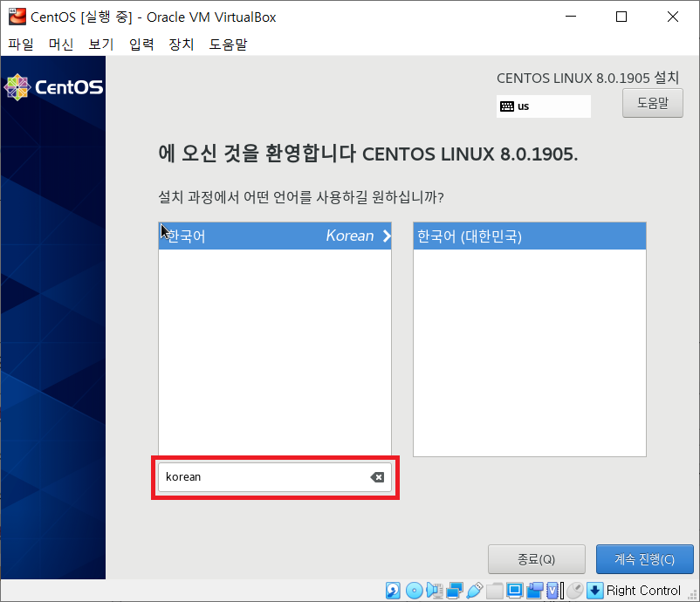The image size is (700, 602).
Task: Open the 도움말 menu in menu bar
Action: pos(228,44)
